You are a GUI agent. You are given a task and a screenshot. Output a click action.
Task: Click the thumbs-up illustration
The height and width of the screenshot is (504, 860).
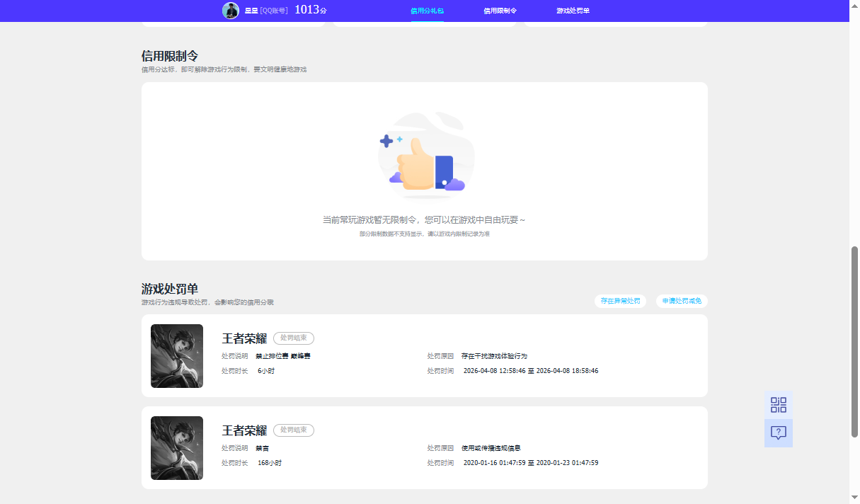click(x=425, y=156)
